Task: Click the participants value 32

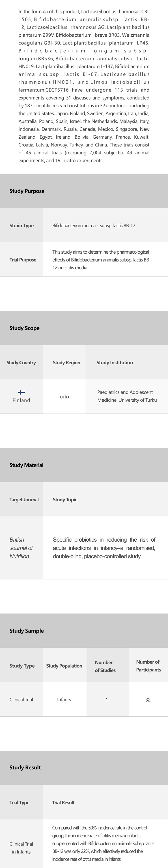Action: (148, 700)
